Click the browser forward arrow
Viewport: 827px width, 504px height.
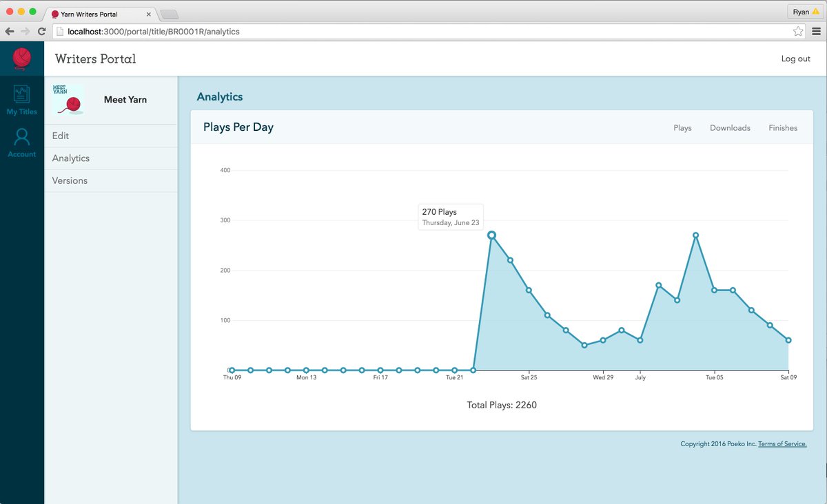25,31
